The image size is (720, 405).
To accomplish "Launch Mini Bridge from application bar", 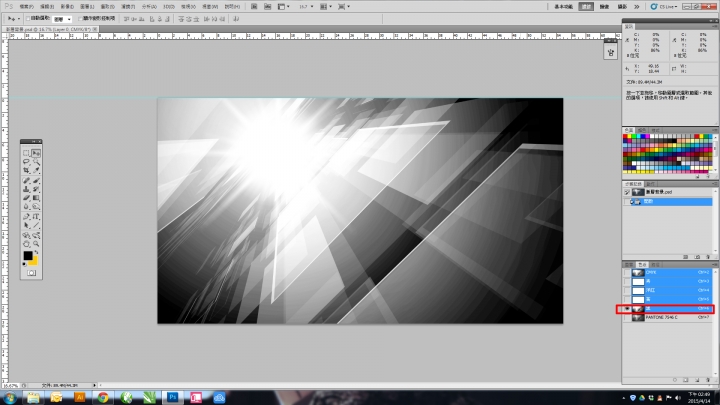I will click(x=267, y=6).
